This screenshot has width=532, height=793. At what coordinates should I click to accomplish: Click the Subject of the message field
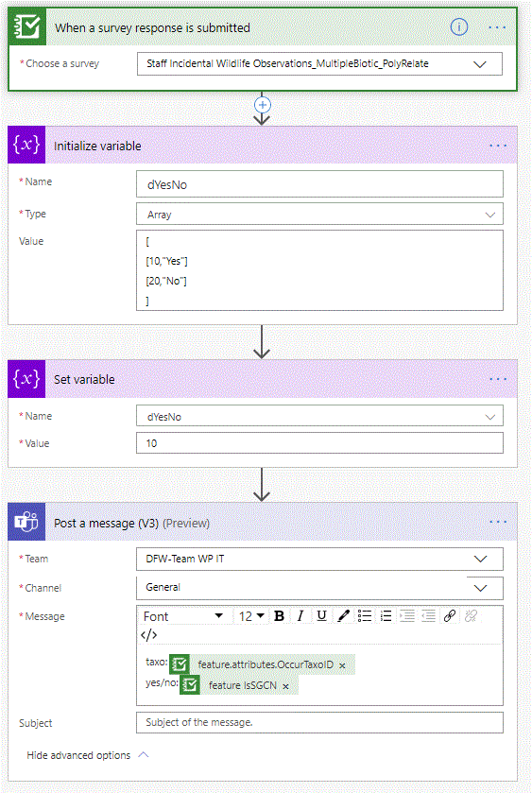tap(319, 722)
